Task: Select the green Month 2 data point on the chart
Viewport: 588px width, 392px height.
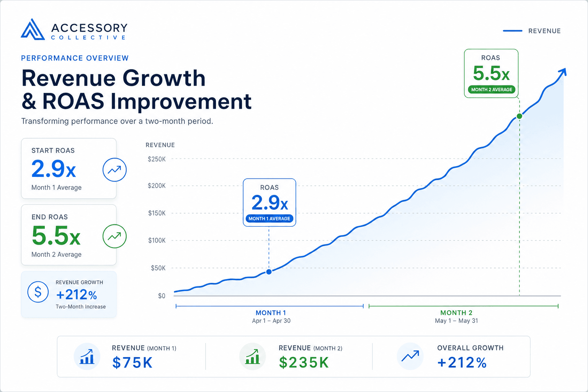Action: click(x=519, y=116)
